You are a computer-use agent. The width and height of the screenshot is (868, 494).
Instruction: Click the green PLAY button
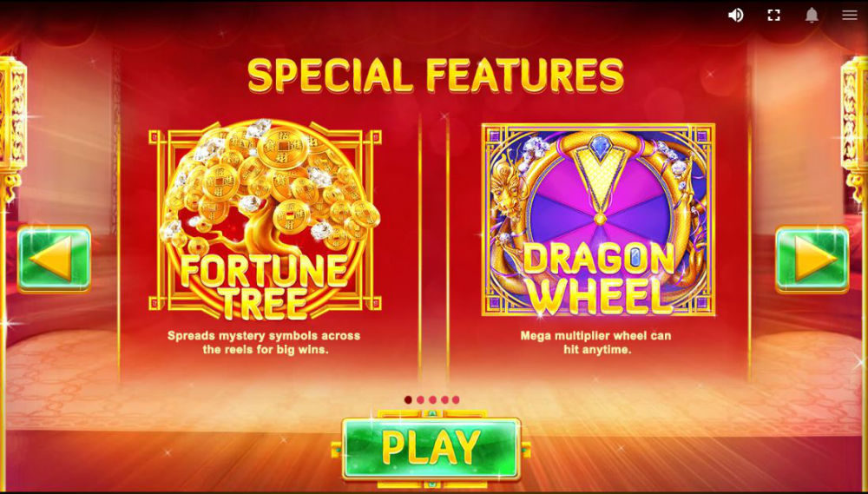[431, 448]
